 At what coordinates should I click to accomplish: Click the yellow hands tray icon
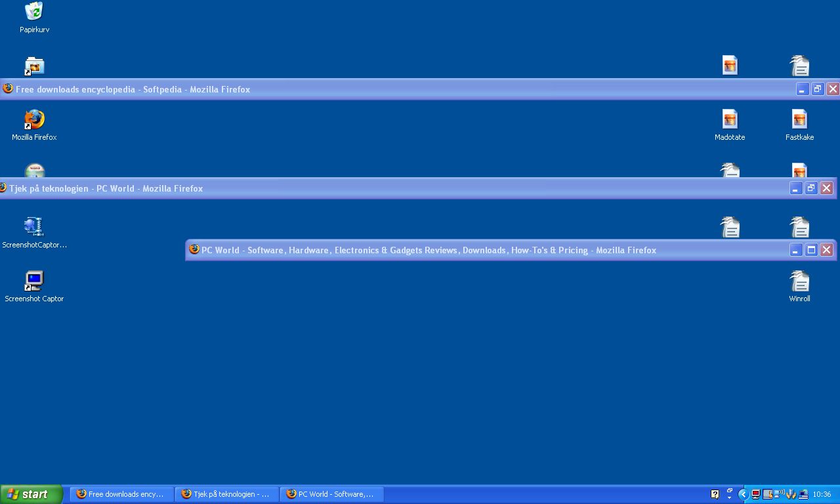(x=791, y=494)
